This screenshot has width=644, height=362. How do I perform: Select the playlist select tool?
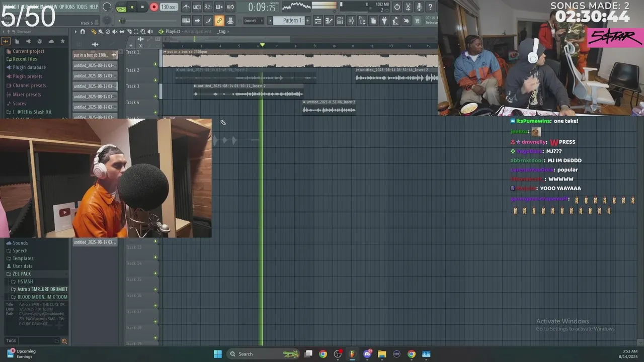click(136, 32)
